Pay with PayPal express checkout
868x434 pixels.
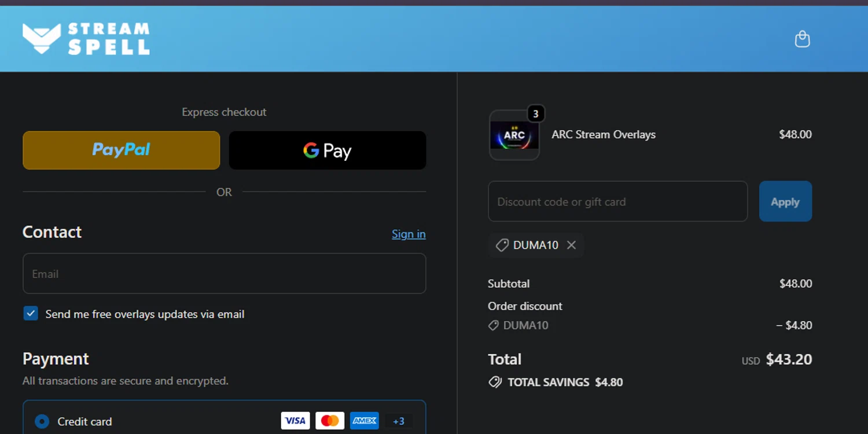(x=122, y=150)
